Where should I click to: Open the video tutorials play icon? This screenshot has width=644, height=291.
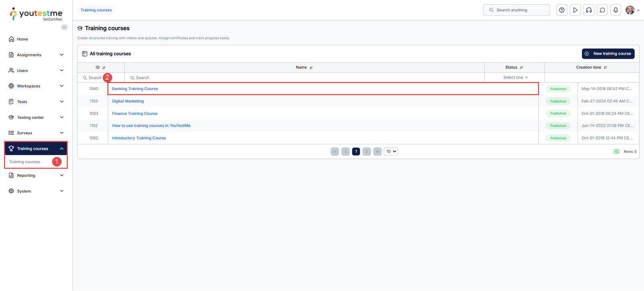[x=575, y=10]
